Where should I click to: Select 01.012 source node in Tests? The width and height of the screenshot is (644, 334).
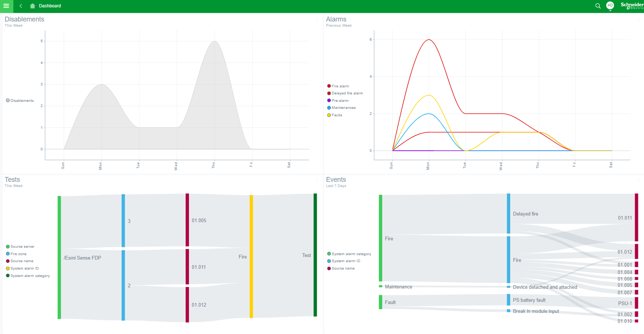[x=187, y=305]
